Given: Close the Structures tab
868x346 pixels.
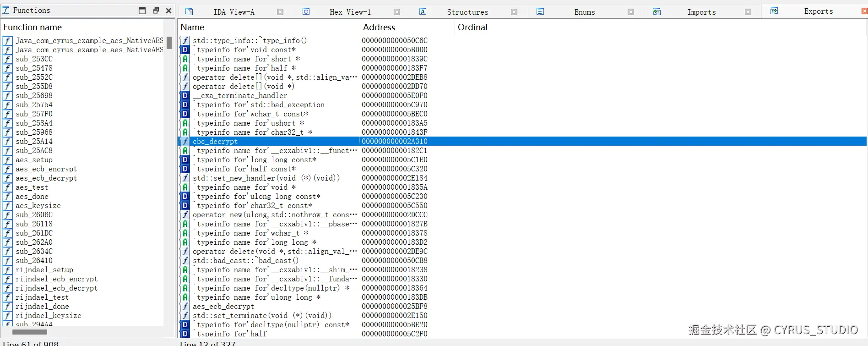Looking at the screenshot, I should point(514,12).
